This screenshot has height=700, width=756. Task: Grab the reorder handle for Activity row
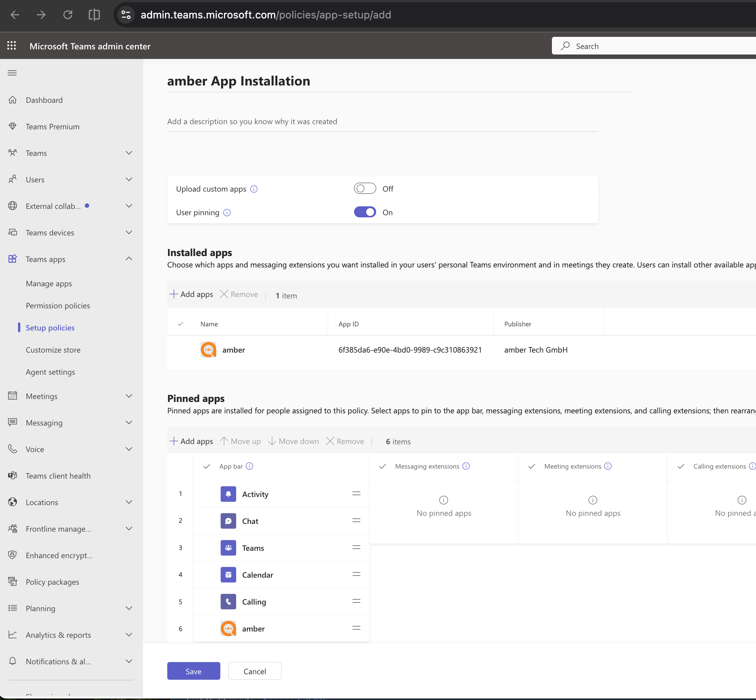tap(356, 493)
